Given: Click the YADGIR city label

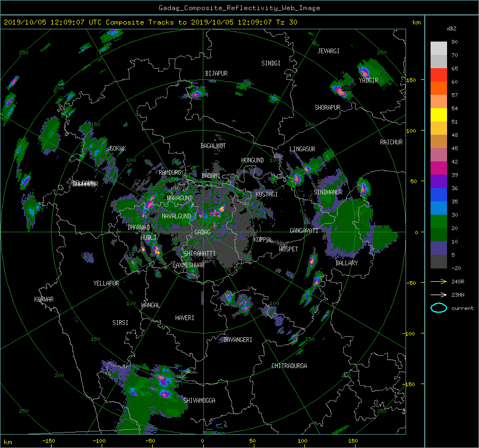Looking at the screenshot, I should pyautogui.click(x=368, y=80).
